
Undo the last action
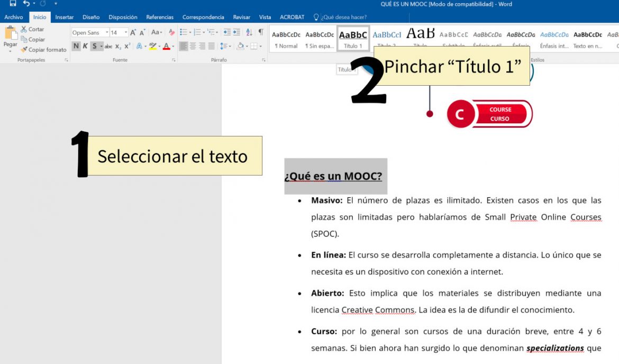[26, 4]
